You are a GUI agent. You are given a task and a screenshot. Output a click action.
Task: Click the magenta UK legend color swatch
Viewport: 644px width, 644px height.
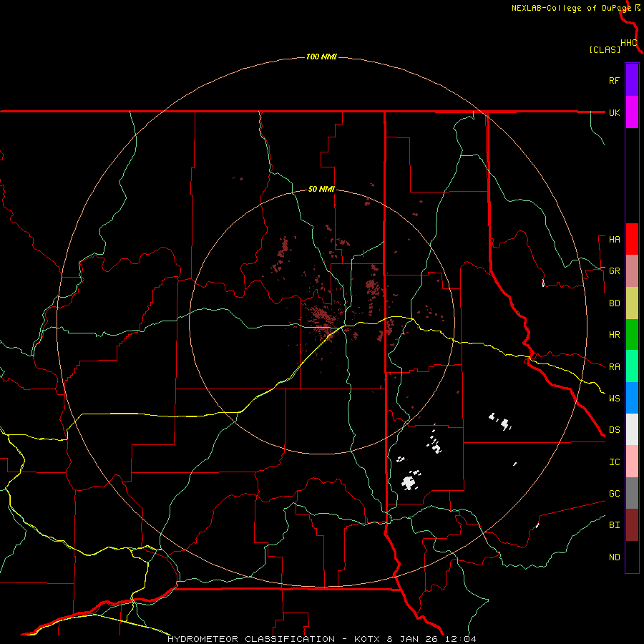click(632, 112)
